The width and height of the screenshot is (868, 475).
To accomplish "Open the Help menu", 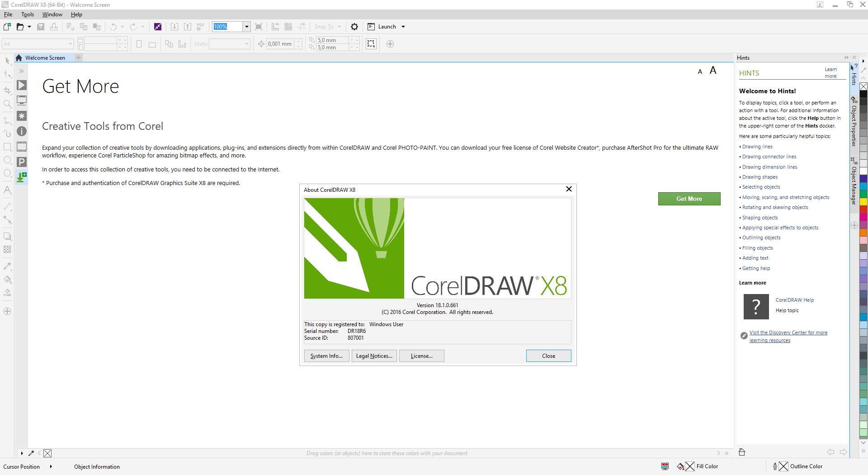I will pyautogui.click(x=76, y=14).
